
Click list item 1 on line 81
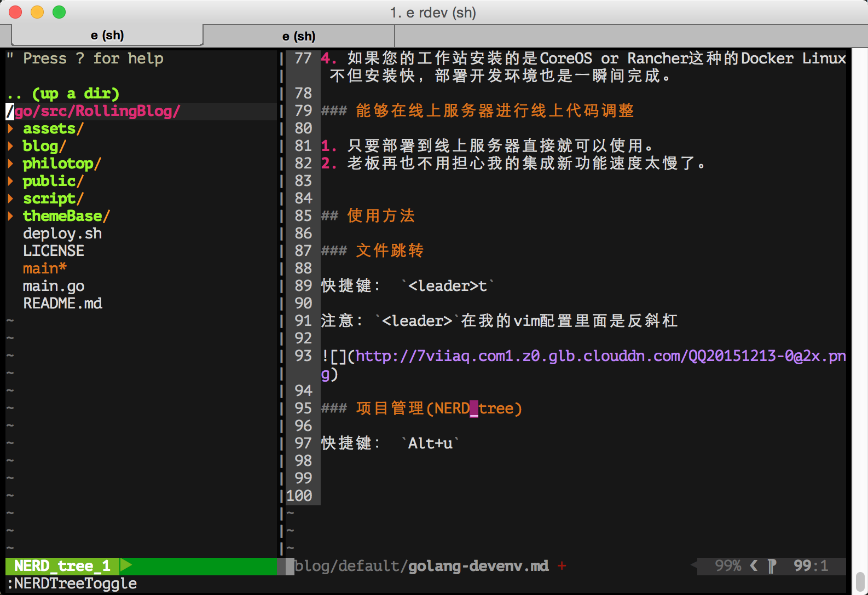pos(487,146)
